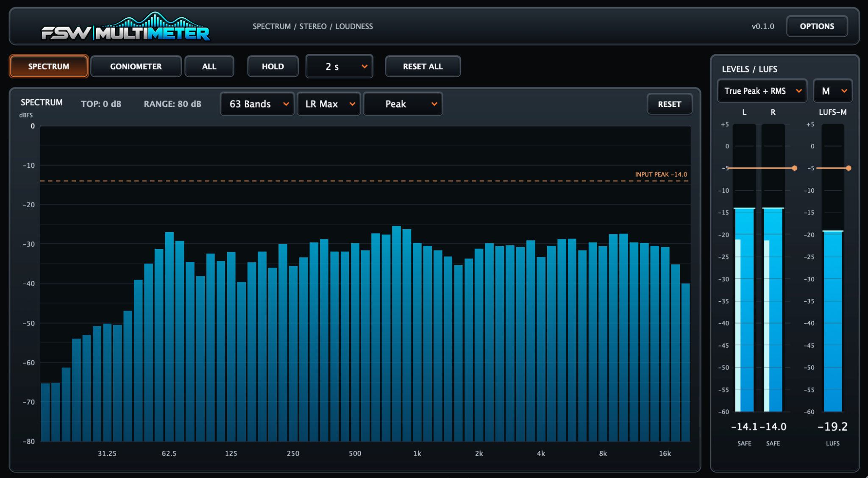Open the True Peak + RMS dropdown
The width and height of the screenshot is (868, 478).
pyautogui.click(x=762, y=91)
